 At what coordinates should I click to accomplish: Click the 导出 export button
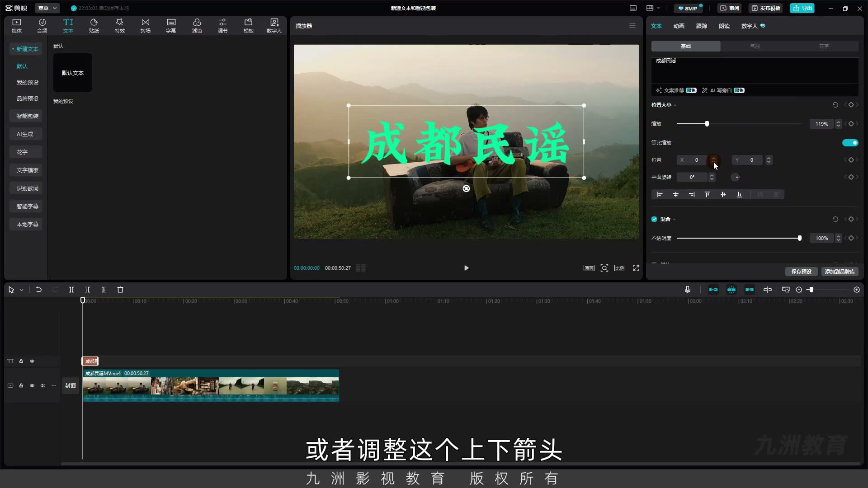coord(802,8)
